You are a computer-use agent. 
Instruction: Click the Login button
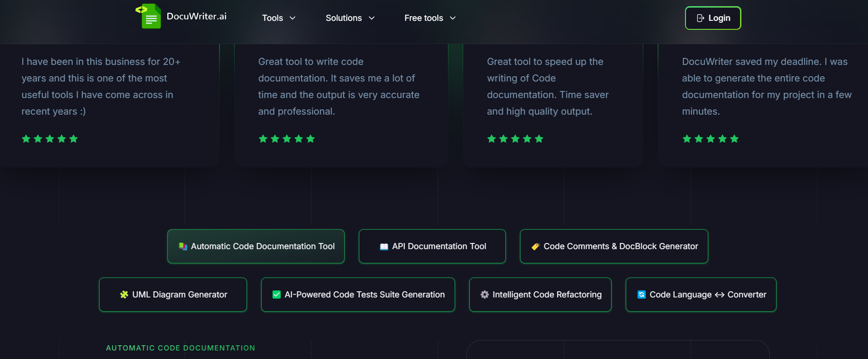point(713,18)
